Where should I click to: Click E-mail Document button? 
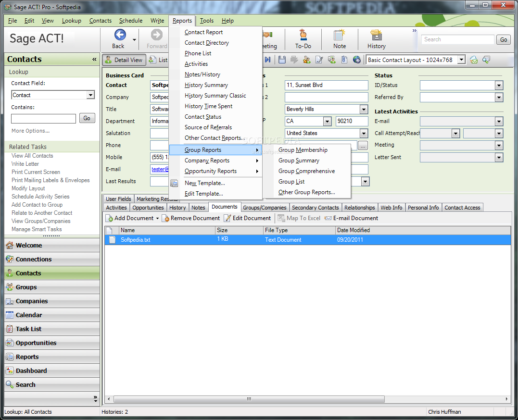[351, 218]
